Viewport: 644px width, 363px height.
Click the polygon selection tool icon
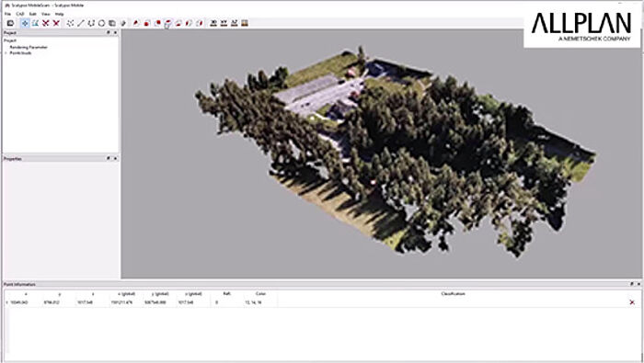pos(91,23)
